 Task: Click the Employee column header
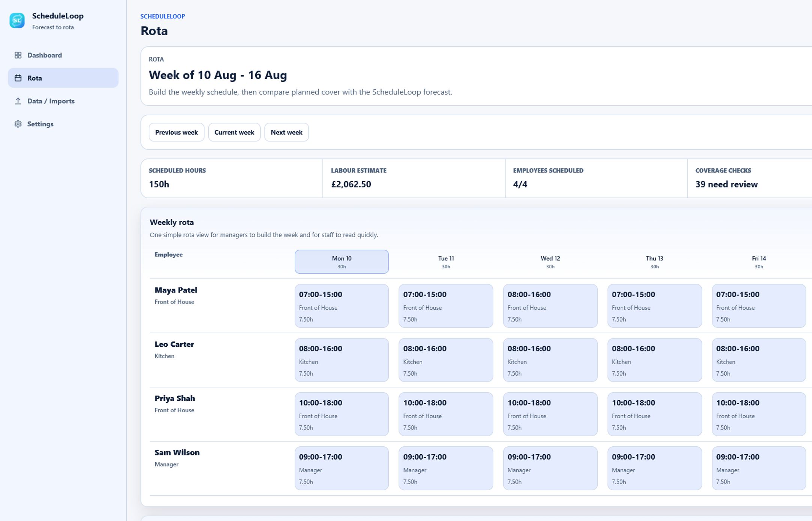169,255
